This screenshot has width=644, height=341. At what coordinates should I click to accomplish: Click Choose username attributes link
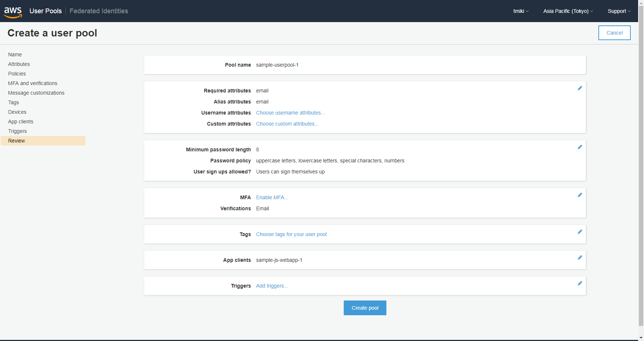pyautogui.click(x=290, y=113)
